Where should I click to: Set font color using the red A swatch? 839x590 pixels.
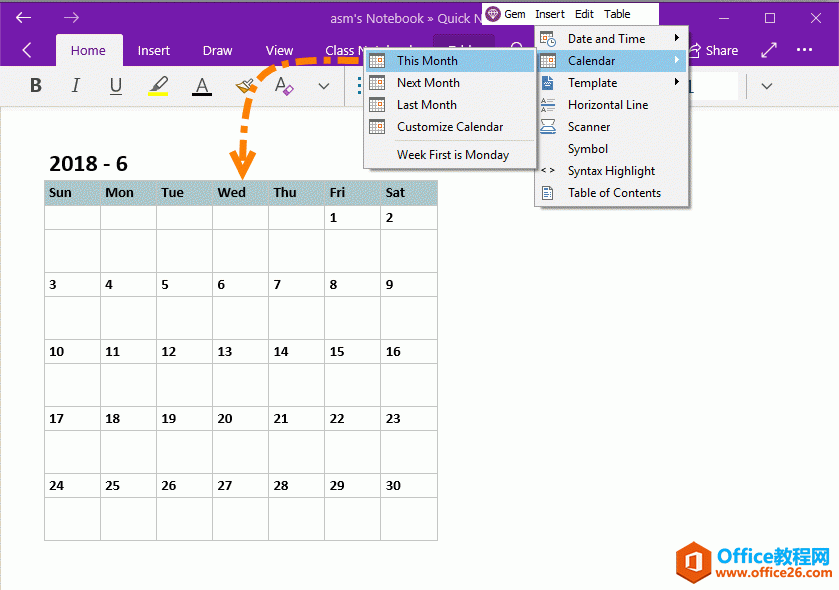pos(201,85)
